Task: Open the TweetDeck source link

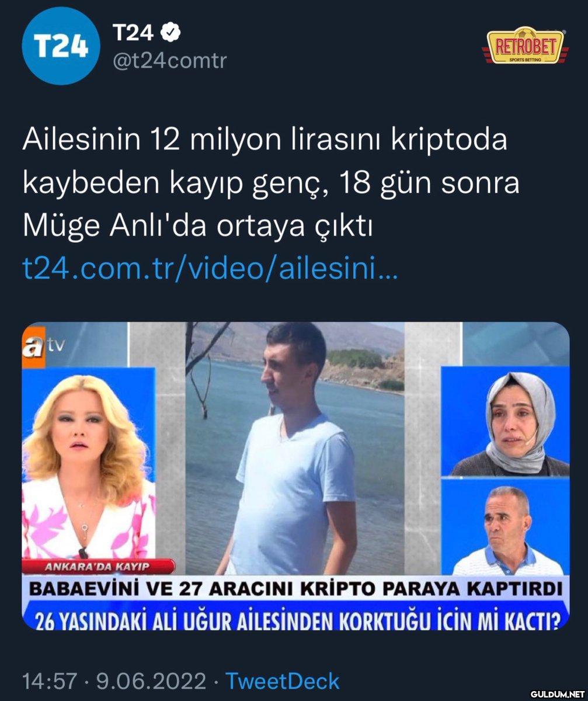Action: click(x=282, y=681)
